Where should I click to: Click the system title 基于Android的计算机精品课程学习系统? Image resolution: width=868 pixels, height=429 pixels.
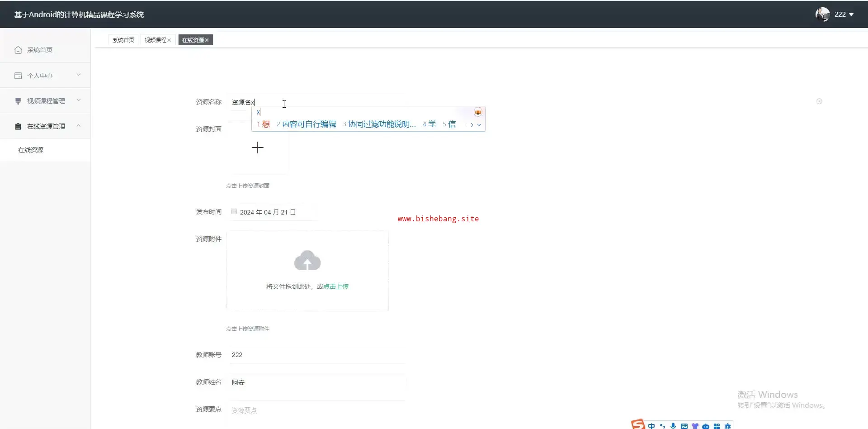[x=79, y=14]
